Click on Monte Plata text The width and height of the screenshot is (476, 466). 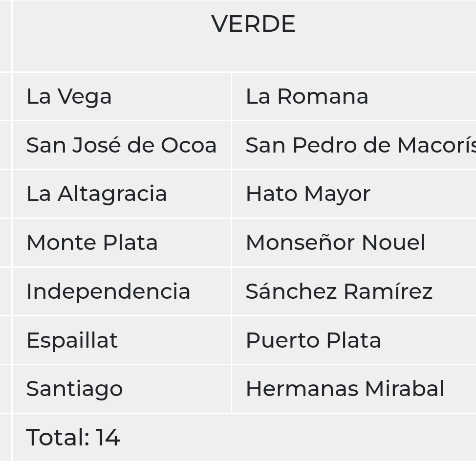(92, 243)
